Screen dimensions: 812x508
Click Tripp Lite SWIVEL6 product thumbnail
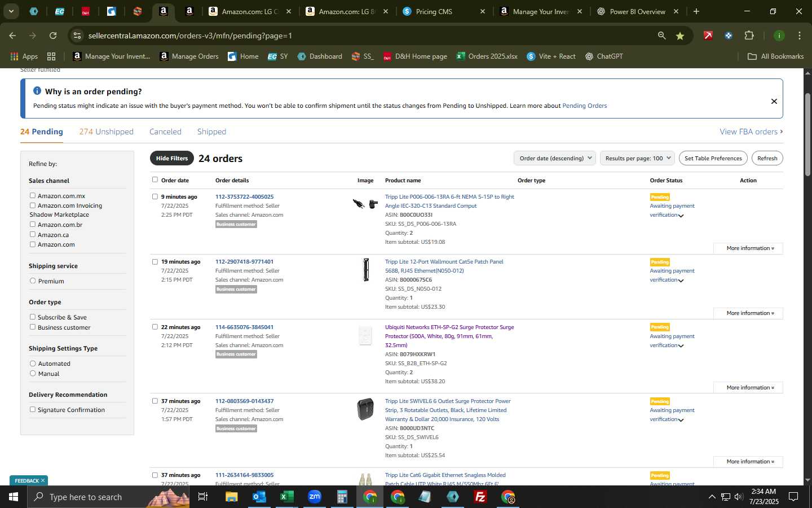coord(365,409)
